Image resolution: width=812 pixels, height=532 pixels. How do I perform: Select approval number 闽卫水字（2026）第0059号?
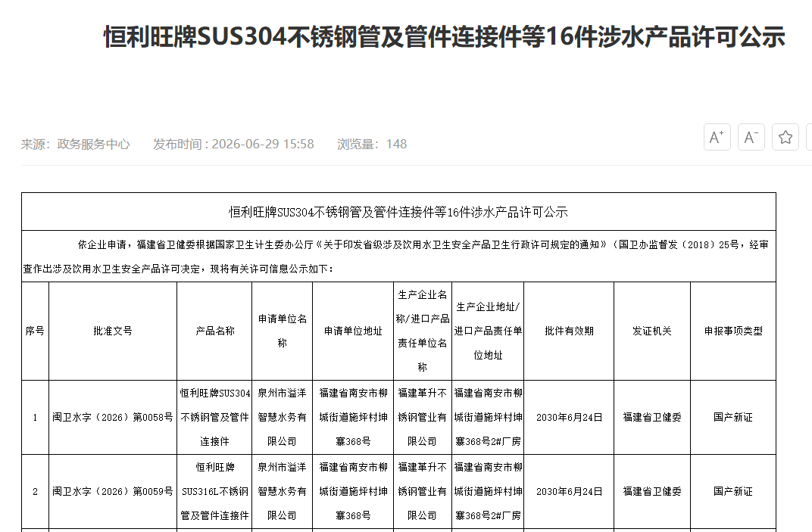coord(112,491)
